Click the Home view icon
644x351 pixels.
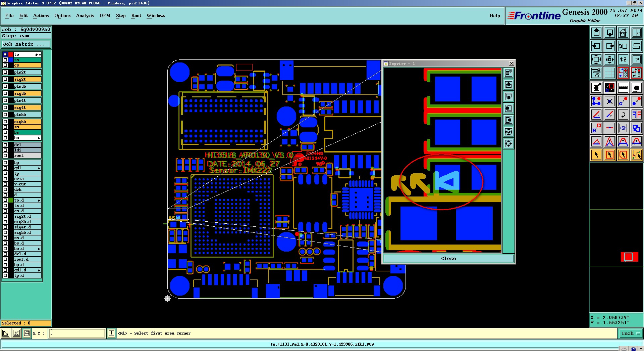pyautogui.click(x=623, y=33)
